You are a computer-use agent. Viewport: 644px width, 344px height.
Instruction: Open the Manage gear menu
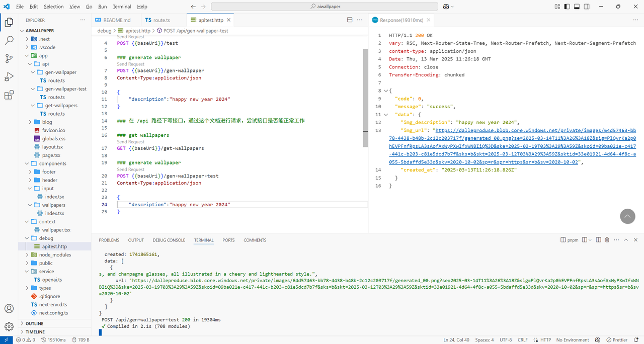[9, 327]
